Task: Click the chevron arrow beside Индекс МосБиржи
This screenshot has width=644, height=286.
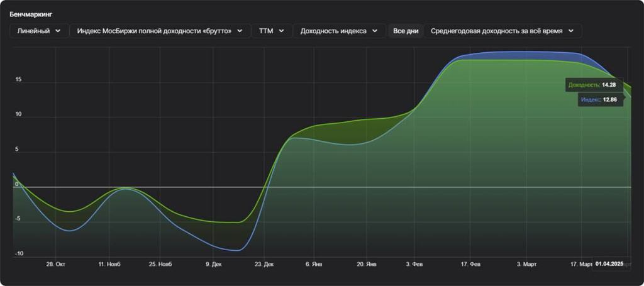Action: [240, 31]
